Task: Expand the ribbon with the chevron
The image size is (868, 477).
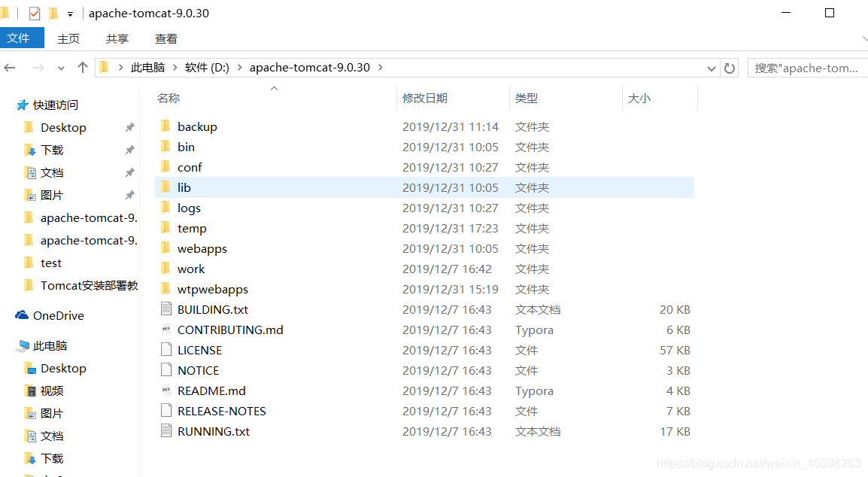Action: [x=864, y=39]
